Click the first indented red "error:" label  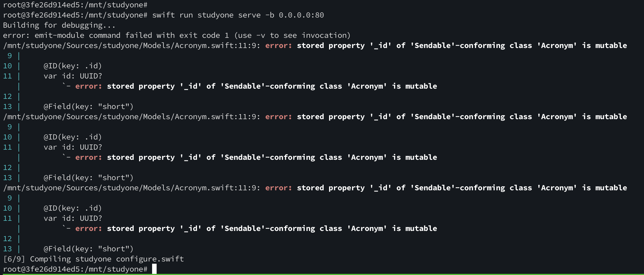[88, 86]
